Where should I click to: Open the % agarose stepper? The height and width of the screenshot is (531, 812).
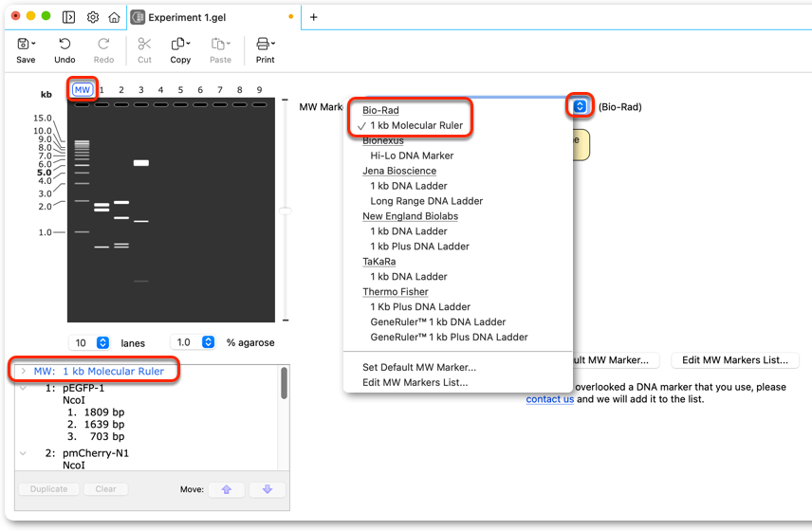(208, 342)
